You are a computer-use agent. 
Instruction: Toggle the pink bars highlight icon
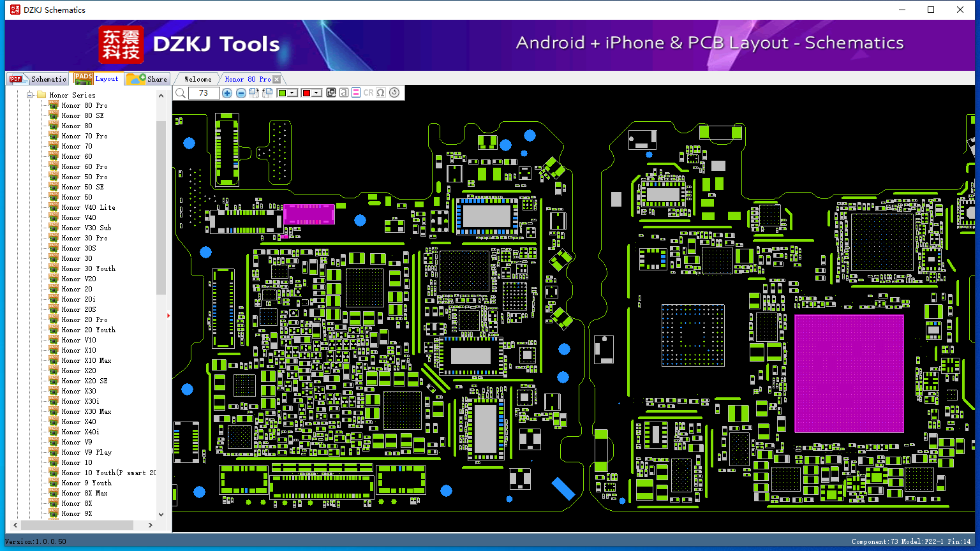click(x=356, y=93)
